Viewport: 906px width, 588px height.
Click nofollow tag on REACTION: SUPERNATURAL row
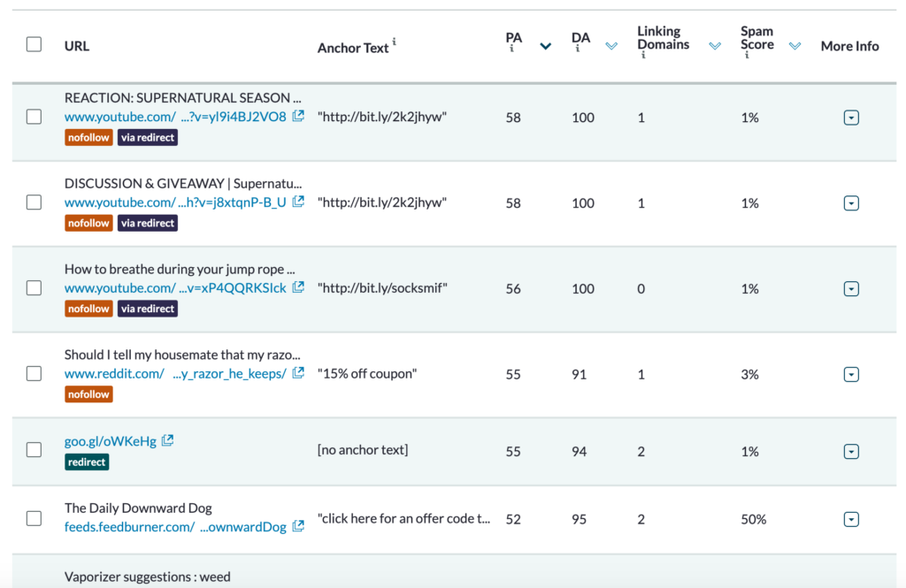coord(88,137)
